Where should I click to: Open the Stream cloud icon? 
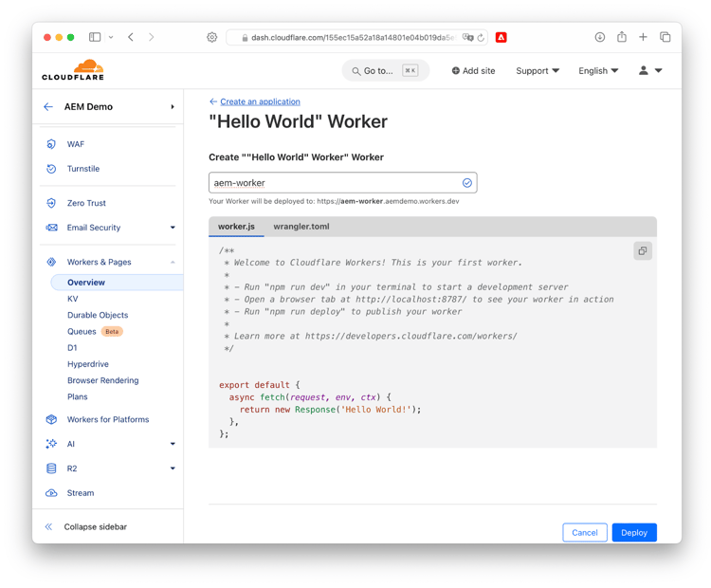tap(51, 493)
